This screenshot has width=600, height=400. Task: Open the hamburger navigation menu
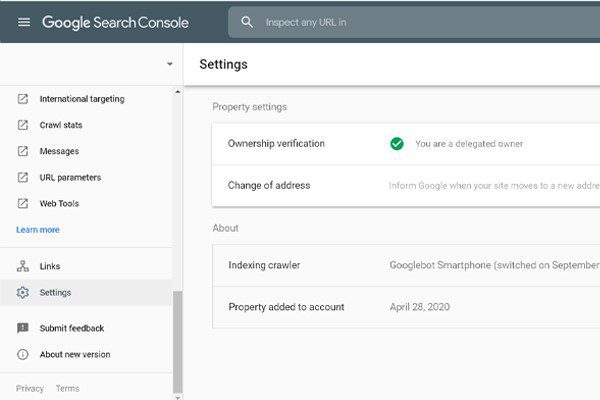pyautogui.click(x=24, y=22)
